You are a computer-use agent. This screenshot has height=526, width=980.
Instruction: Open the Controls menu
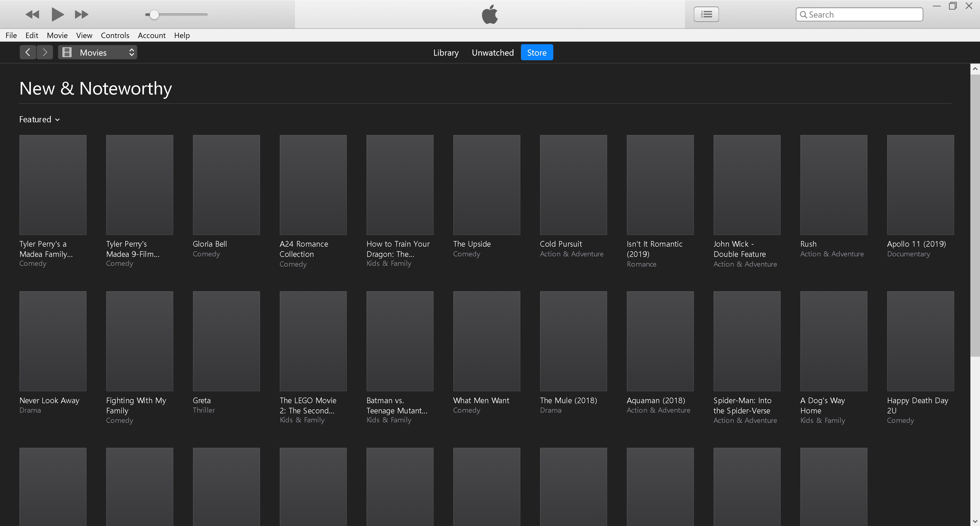click(115, 35)
